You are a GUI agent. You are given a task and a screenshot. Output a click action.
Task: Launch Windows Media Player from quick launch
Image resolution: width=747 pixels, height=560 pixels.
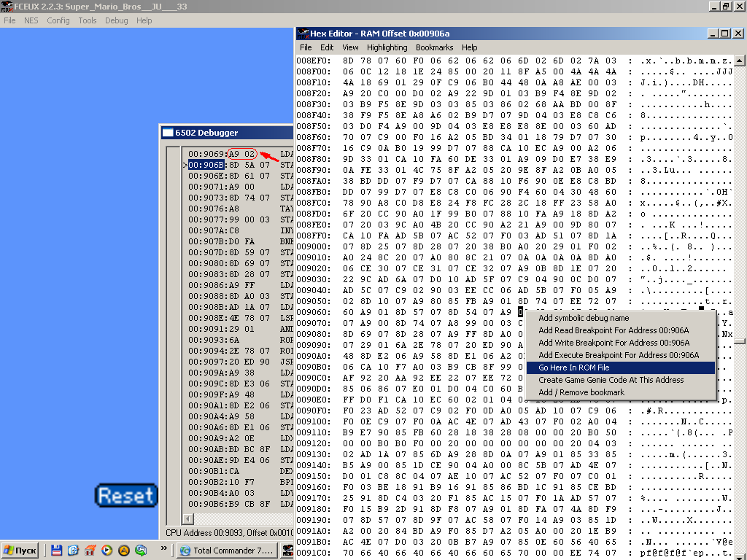107,551
